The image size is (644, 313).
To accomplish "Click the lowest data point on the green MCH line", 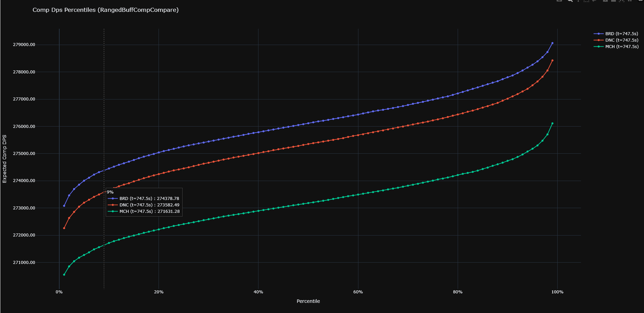I will tap(64, 275).
